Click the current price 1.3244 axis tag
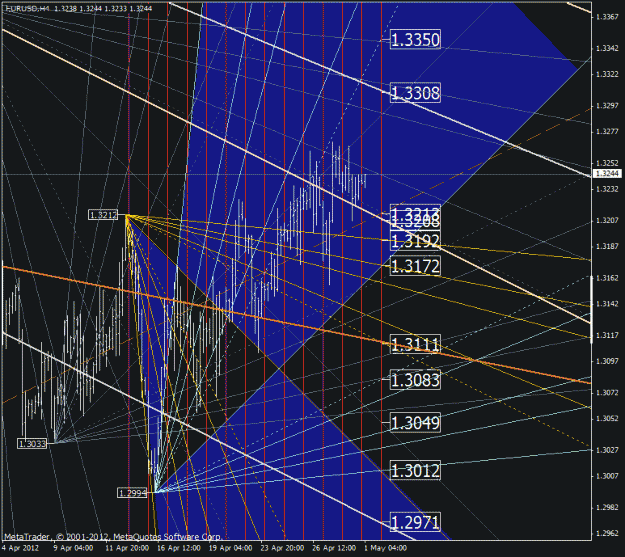The image size is (625, 557). click(607, 173)
